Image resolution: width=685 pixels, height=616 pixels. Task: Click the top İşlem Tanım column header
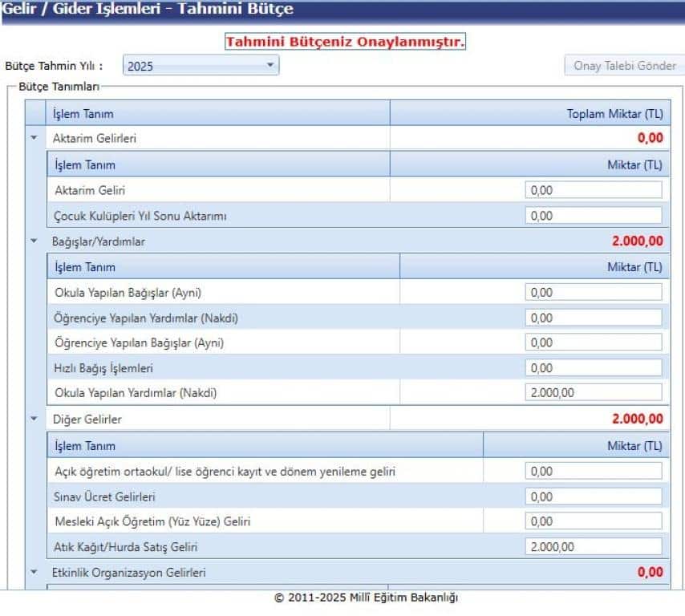[x=217, y=113]
